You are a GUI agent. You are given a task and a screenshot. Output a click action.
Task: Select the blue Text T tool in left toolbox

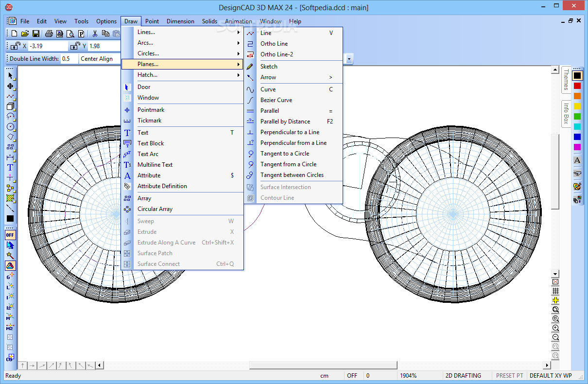pyautogui.click(x=10, y=168)
